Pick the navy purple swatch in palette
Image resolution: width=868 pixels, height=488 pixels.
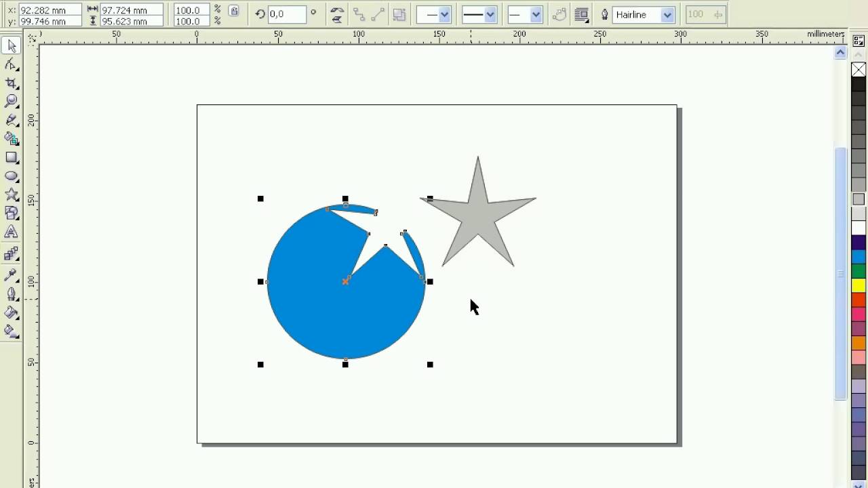[x=859, y=243]
